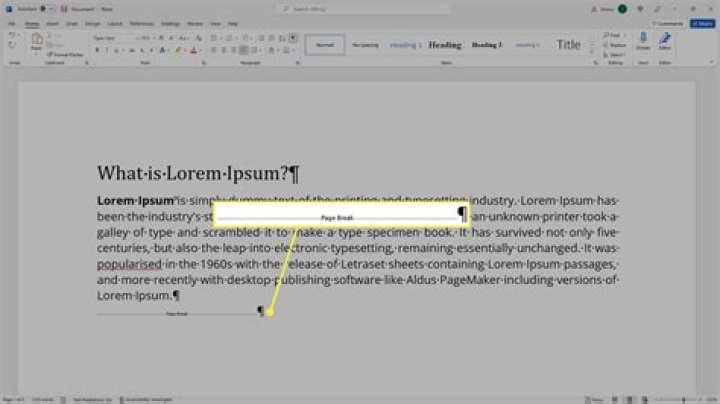The width and height of the screenshot is (720, 404).
Task: Toggle Italic formatting
Action: click(107, 50)
